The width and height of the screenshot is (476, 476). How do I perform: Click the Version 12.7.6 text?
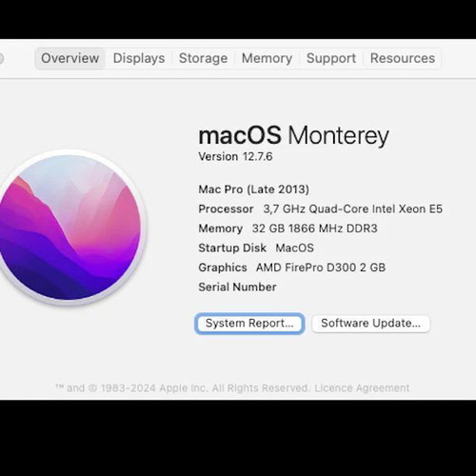(235, 156)
